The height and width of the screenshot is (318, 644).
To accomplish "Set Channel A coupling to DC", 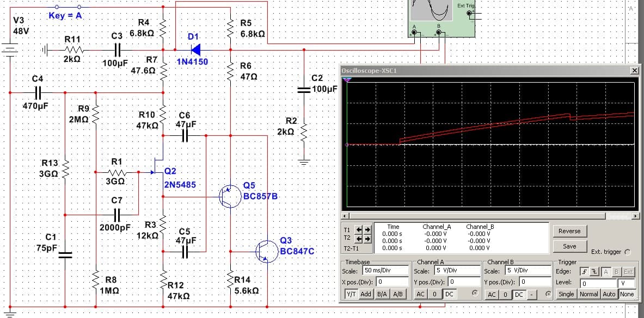I will tap(449, 294).
